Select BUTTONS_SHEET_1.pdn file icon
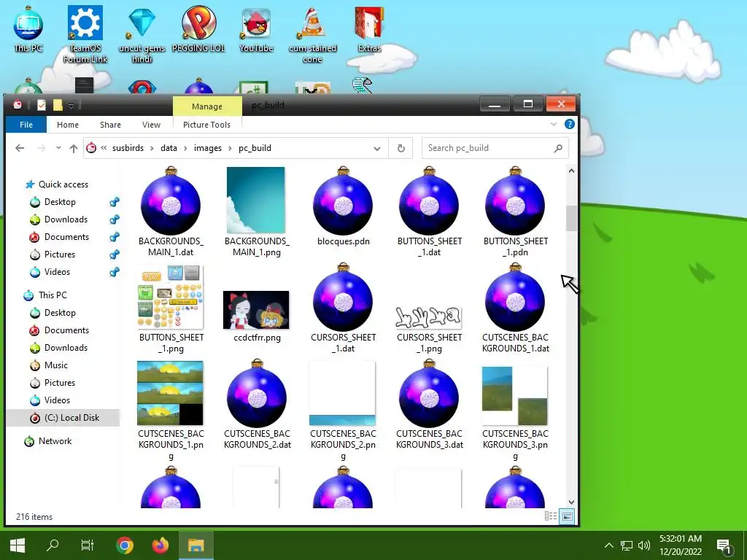747x560 pixels. coord(515,201)
